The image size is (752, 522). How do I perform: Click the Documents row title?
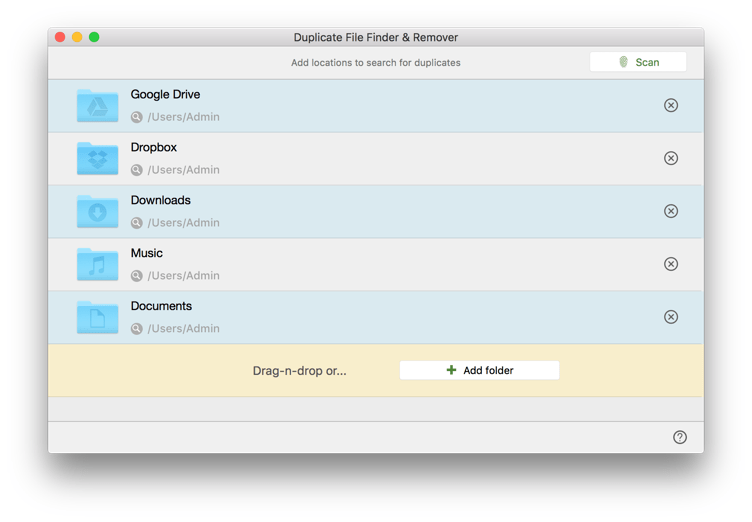[x=161, y=306]
